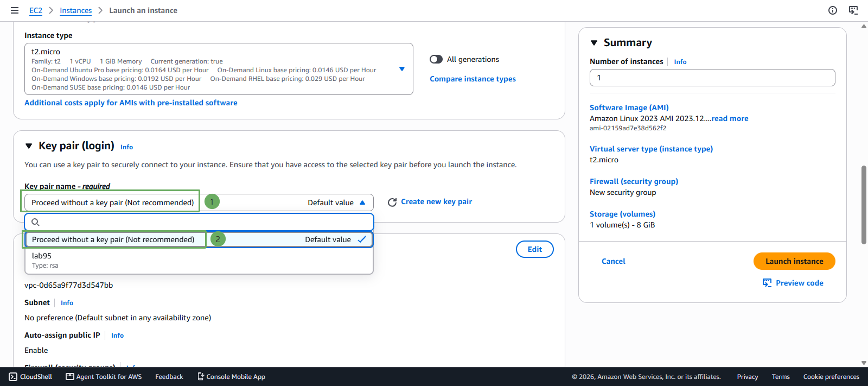
Task: Click Create new key pair link
Action: 437,201
